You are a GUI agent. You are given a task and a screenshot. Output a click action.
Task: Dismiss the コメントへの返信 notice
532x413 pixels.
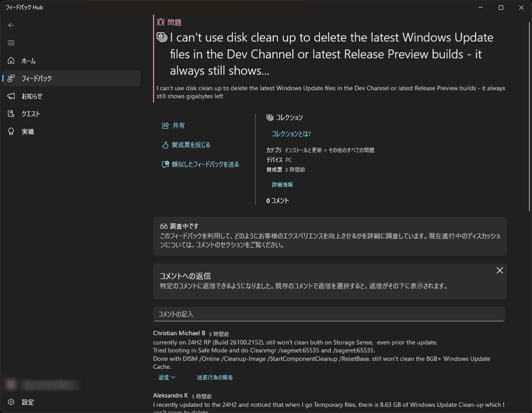coord(500,270)
